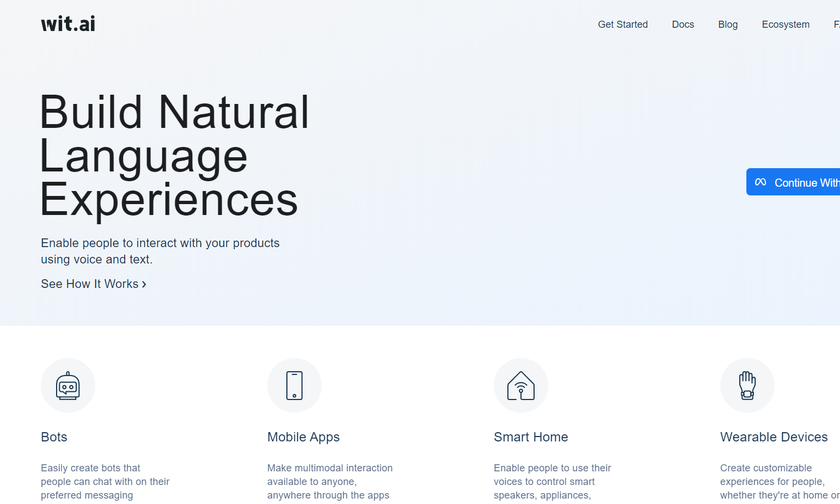
Task: Click the Build Natural Language Experiences headline
Action: (174, 156)
